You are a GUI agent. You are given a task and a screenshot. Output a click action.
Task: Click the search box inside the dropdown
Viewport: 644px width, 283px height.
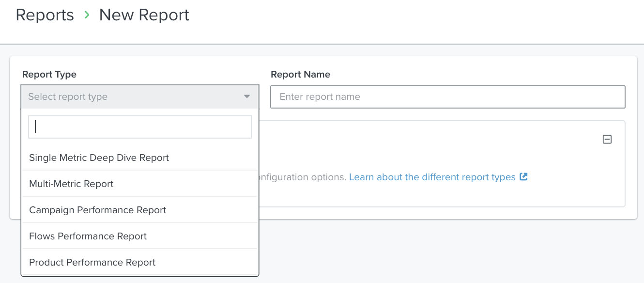point(140,126)
